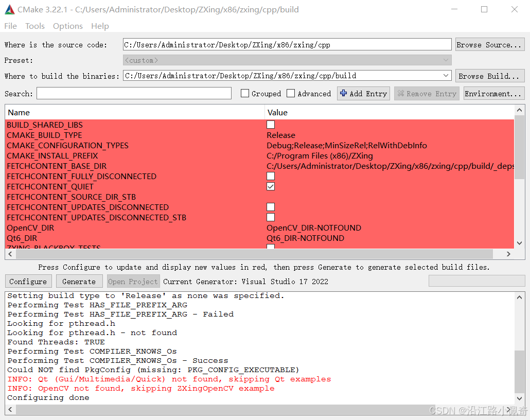Check FETCHCONTENT_FULLY_DISCONNECTED option

pos(270,176)
